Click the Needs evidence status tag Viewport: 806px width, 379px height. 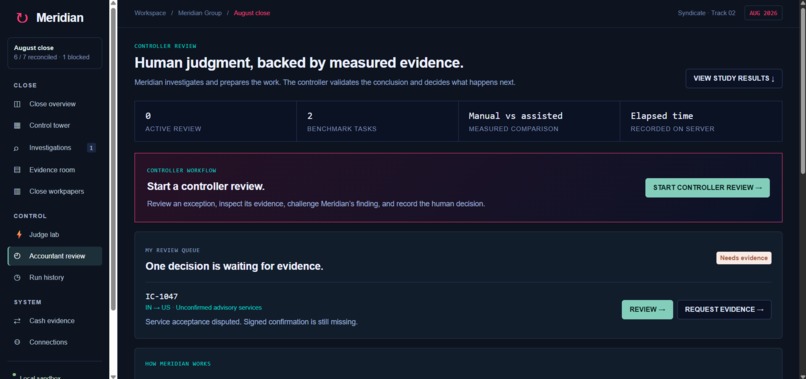744,258
